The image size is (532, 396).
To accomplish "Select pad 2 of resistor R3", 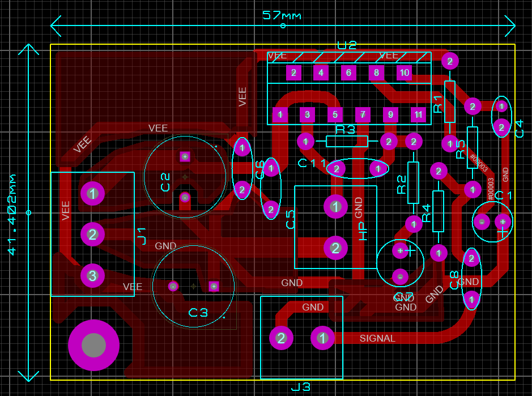I will click(x=389, y=142).
